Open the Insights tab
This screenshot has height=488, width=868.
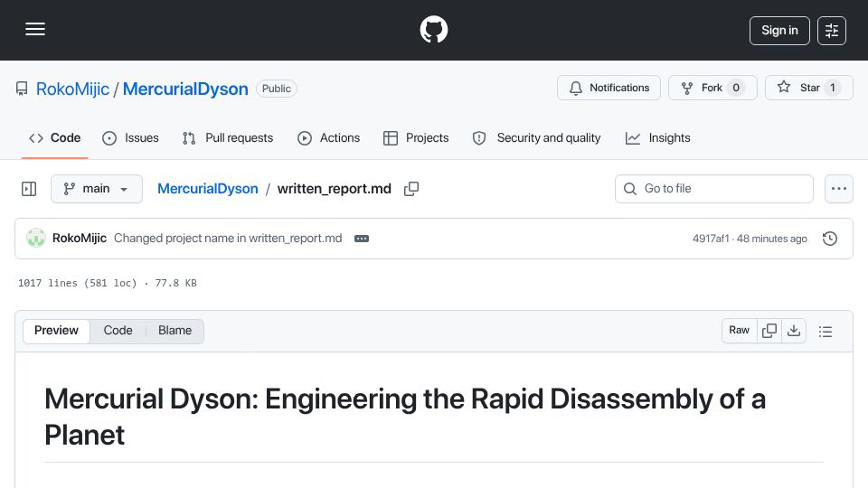tap(657, 137)
